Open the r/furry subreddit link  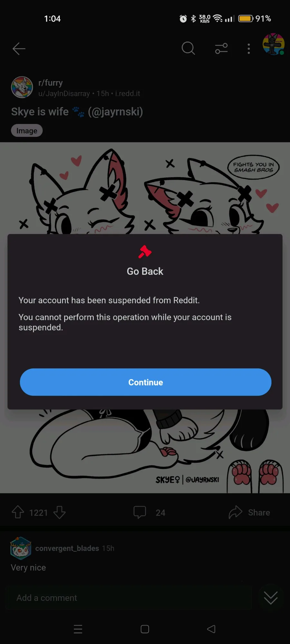(51, 83)
